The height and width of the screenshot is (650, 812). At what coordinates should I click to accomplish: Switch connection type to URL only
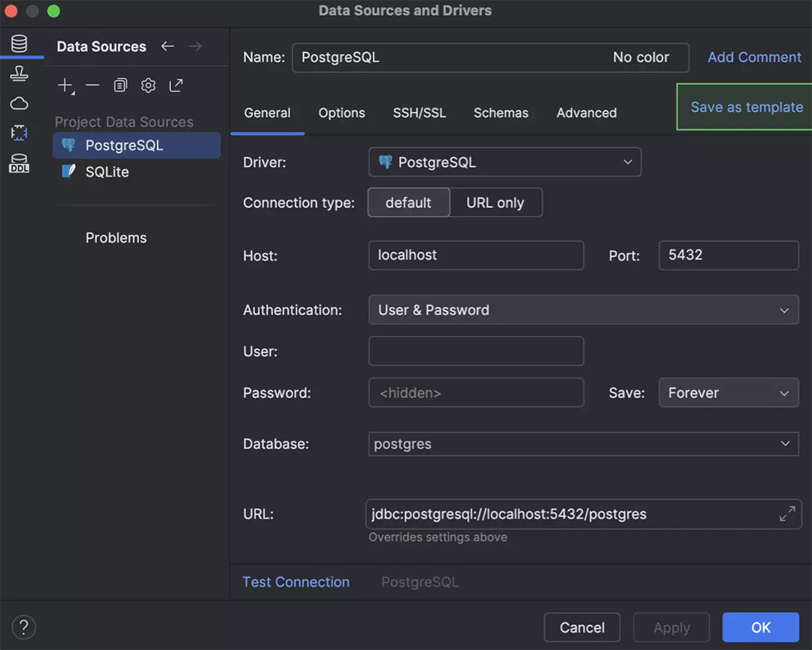[x=495, y=203]
